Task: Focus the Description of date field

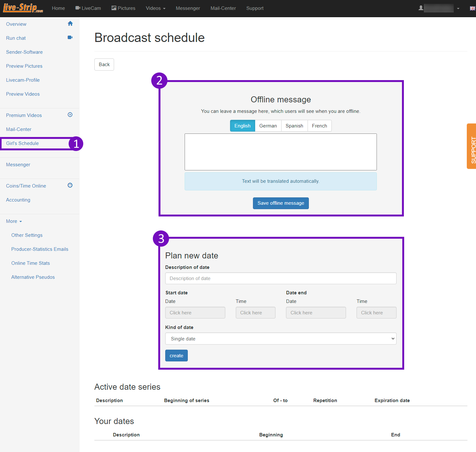Action: (281, 278)
